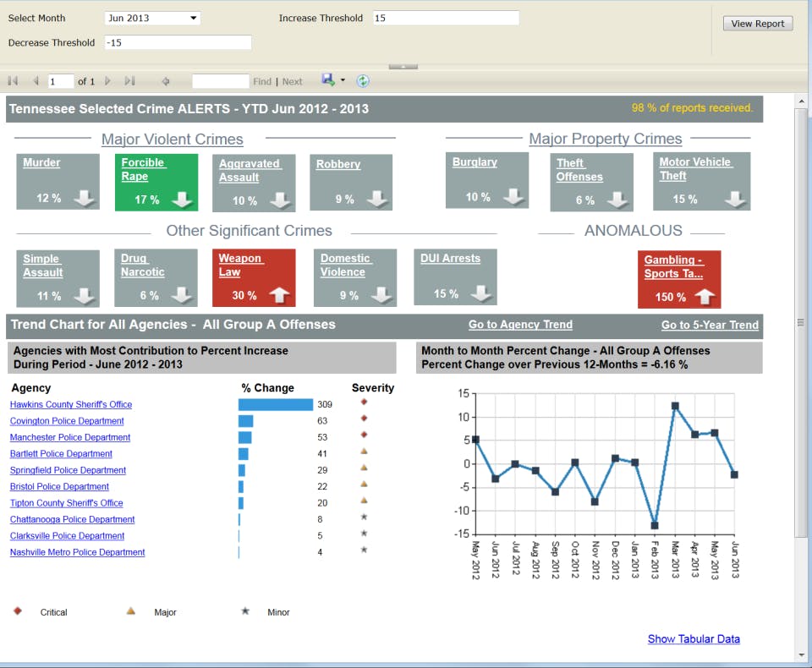Click the Increase Threshold input field
This screenshot has height=668, width=812.
pos(445,18)
